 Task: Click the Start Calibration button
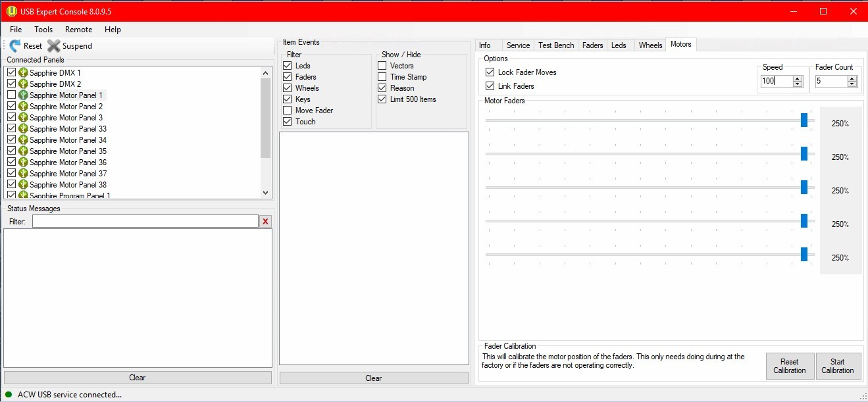838,366
